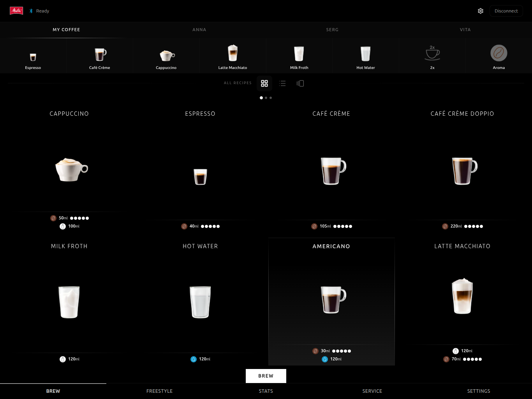Select the Cappuccino recipe cup image
The image size is (532, 399).
coord(72,169)
